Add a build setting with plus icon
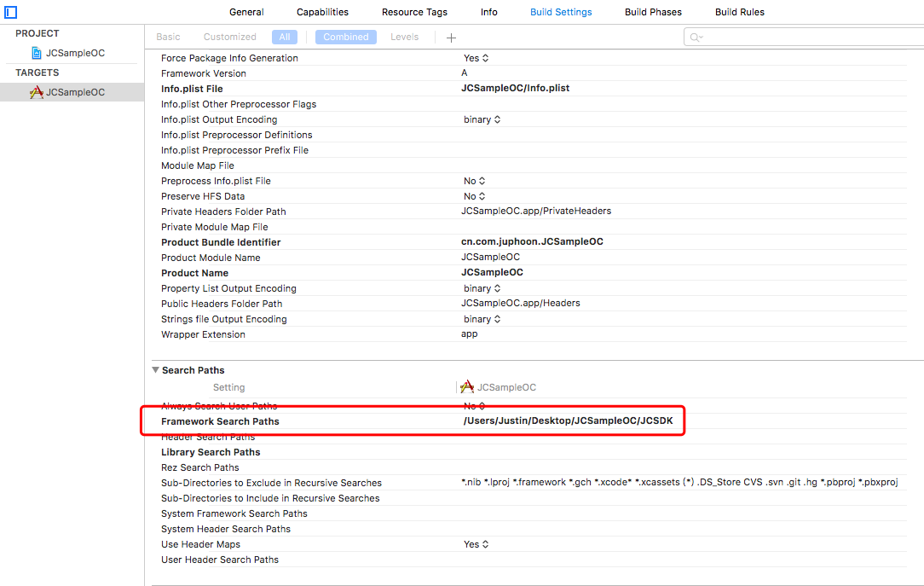The height and width of the screenshot is (586, 924). click(x=452, y=38)
